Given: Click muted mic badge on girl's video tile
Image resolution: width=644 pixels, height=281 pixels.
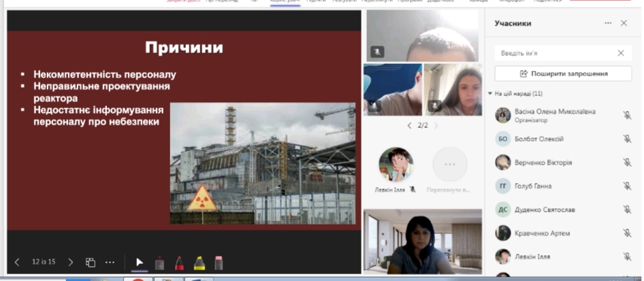Looking at the screenshot, I should pyautogui.click(x=434, y=106).
